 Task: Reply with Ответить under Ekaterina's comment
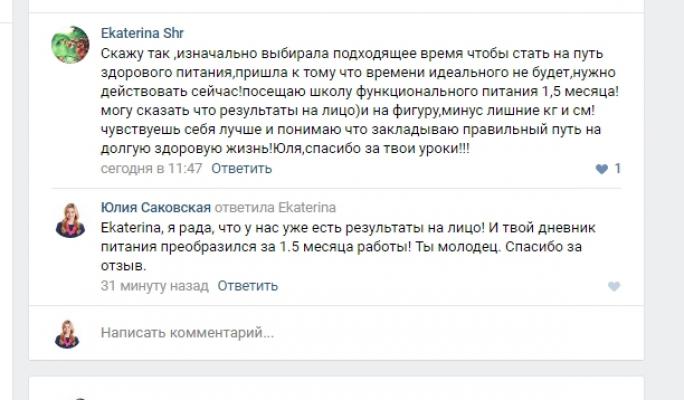click(x=234, y=168)
